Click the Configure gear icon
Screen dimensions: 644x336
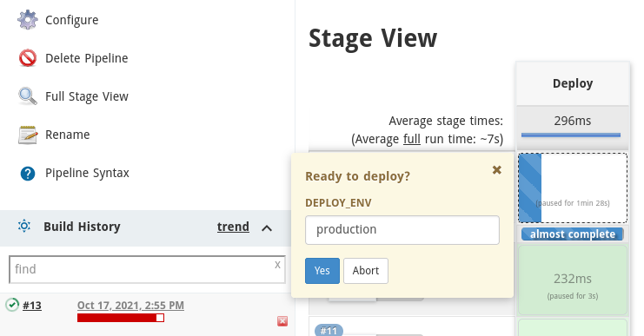(x=28, y=20)
